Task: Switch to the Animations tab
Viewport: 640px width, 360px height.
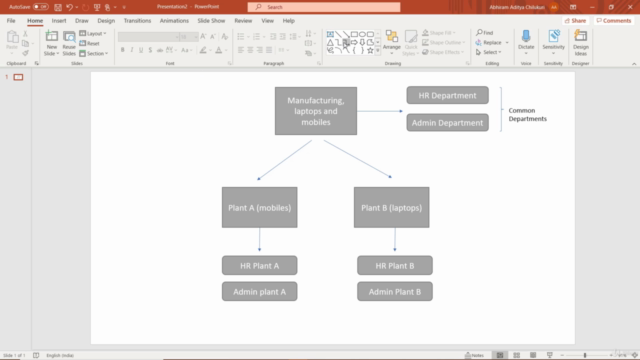Action: pos(174,20)
